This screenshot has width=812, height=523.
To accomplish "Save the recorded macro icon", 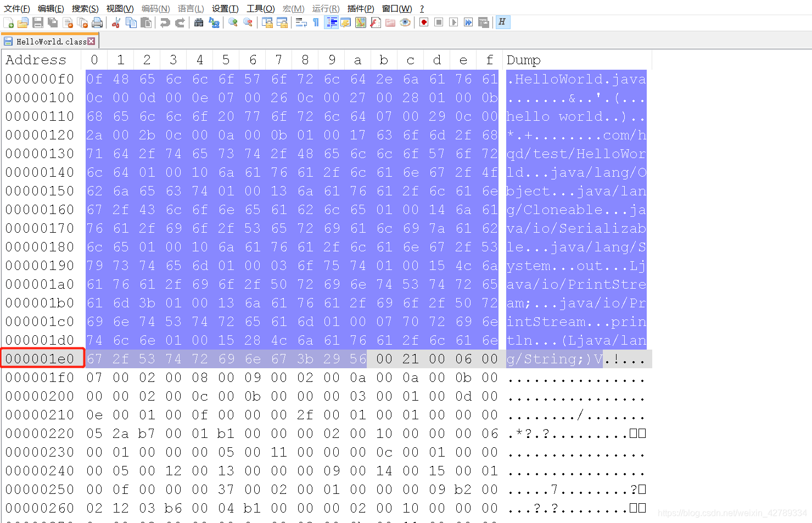I will coord(484,23).
